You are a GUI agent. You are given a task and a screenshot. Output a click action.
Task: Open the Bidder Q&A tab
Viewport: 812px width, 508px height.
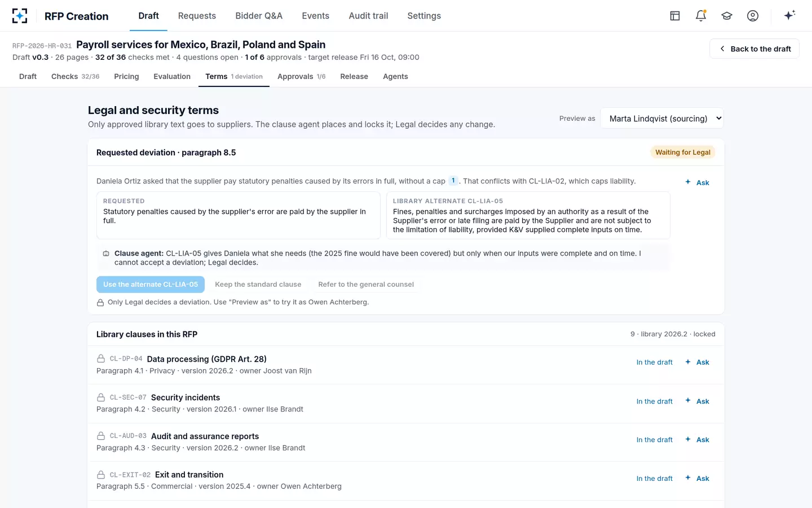259,16
